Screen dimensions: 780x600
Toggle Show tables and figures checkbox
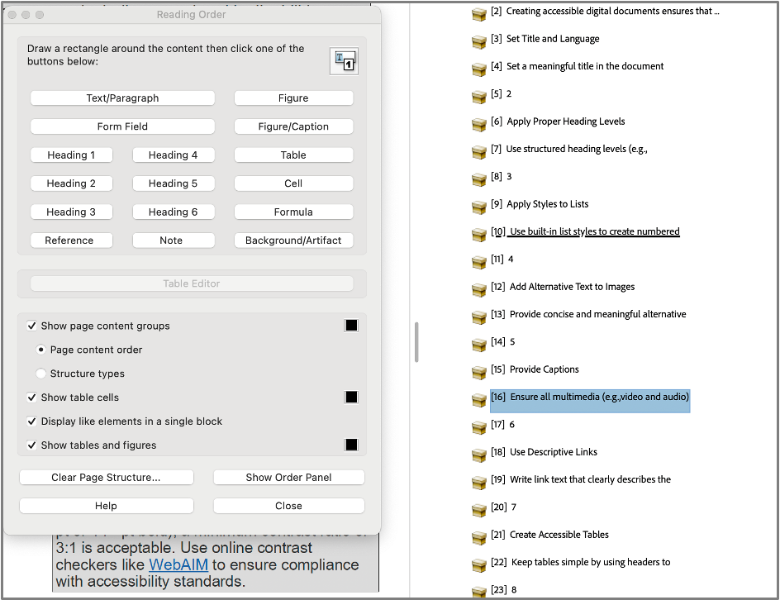pyautogui.click(x=32, y=445)
